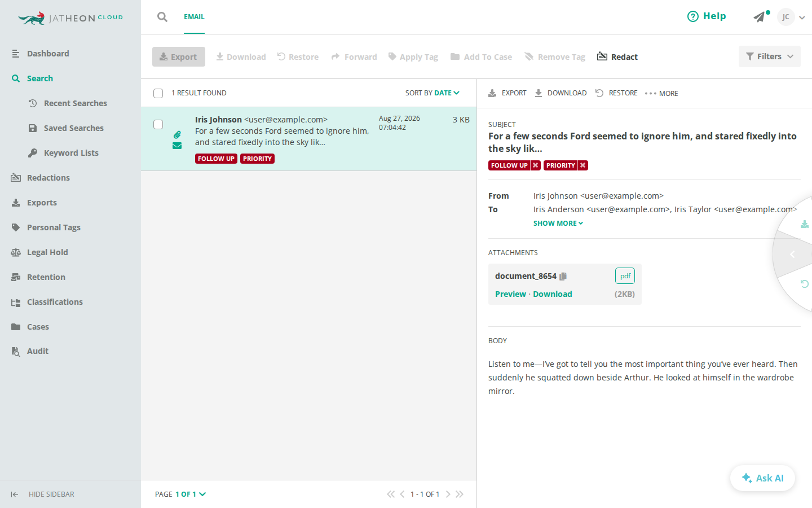Viewport: 812px width, 508px height.
Task: Collapse sidebar with HIDE SIDEBAR
Action: 42,494
